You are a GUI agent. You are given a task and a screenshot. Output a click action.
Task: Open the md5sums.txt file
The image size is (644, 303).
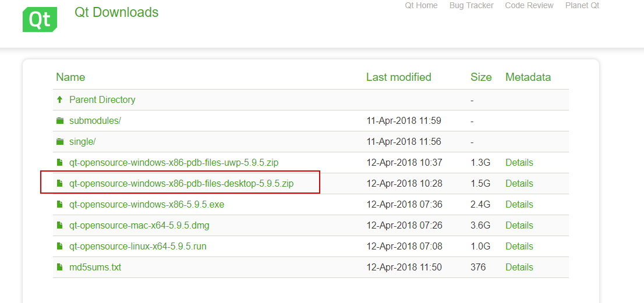click(95, 268)
